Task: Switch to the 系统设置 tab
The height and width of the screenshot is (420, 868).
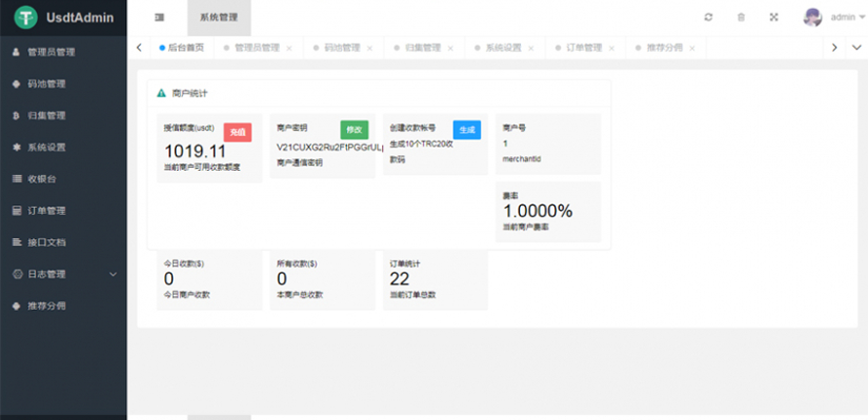Action: (503, 48)
